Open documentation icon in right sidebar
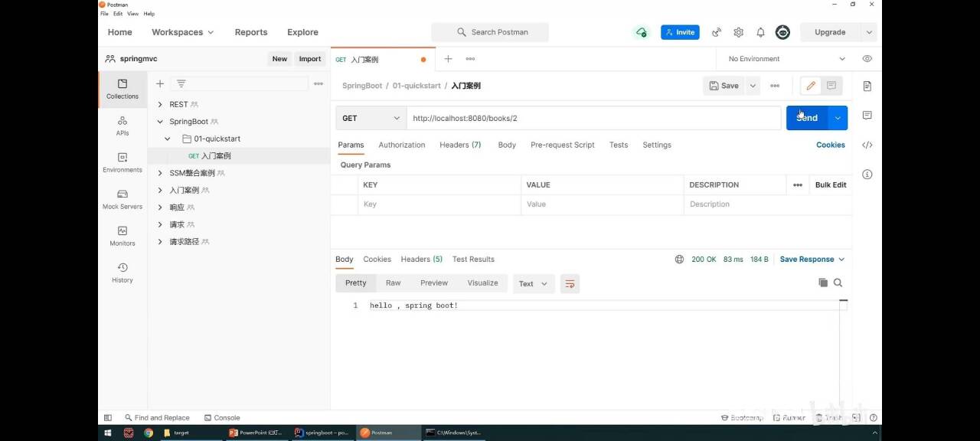This screenshot has height=441, width=980. click(867, 86)
